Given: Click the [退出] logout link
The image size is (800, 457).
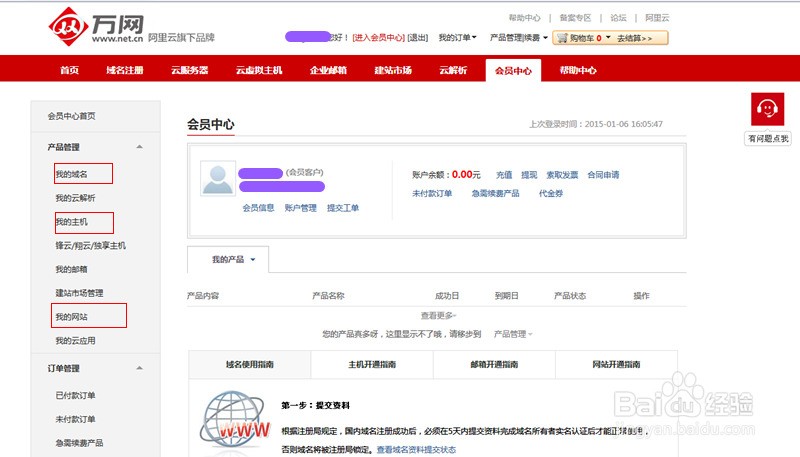Looking at the screenshot, I should pos(418,37).
